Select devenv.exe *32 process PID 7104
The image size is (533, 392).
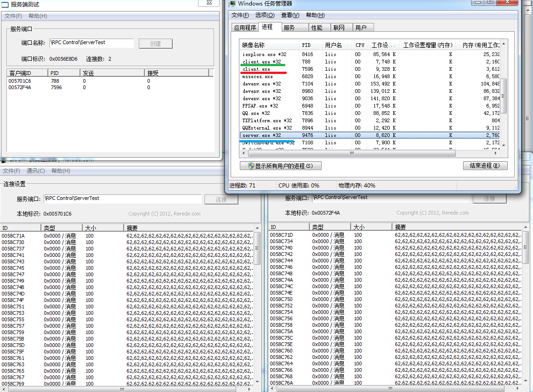click(370, 84)
